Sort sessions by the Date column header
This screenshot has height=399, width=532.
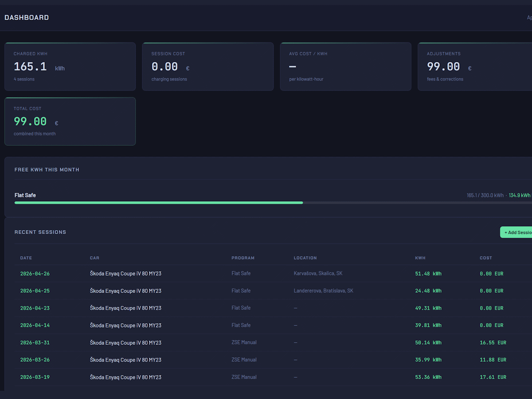(26, 258)
